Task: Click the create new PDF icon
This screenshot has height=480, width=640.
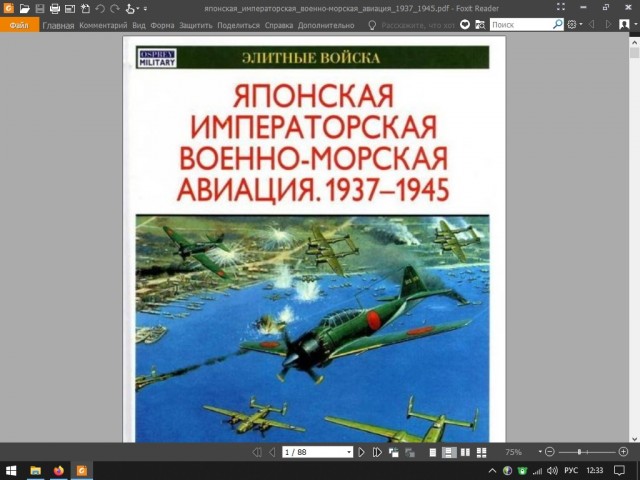Action: (85, 8)
